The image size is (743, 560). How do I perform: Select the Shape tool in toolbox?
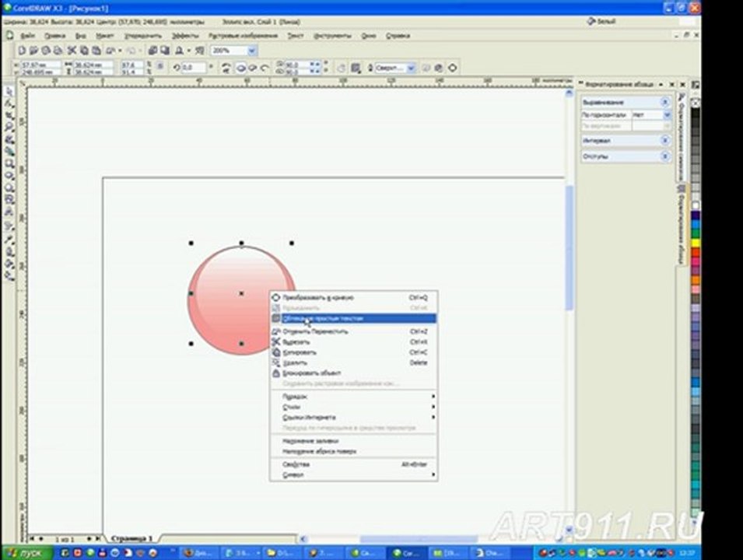pos(9,103)
